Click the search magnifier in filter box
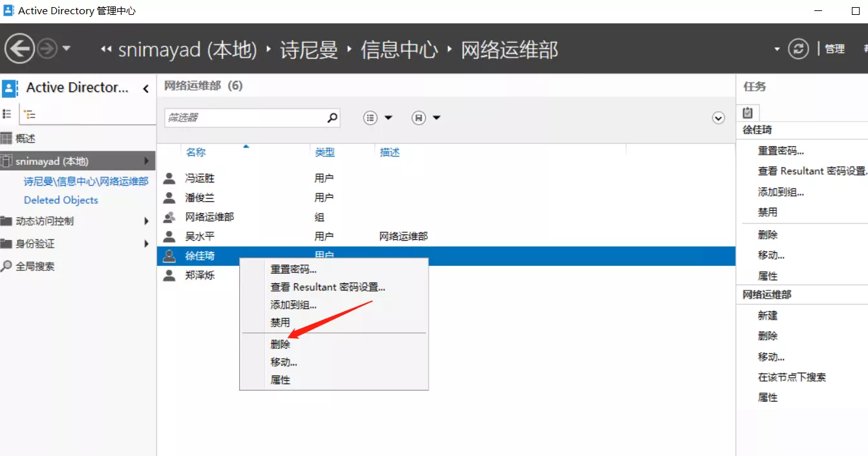 pos(332,118)
